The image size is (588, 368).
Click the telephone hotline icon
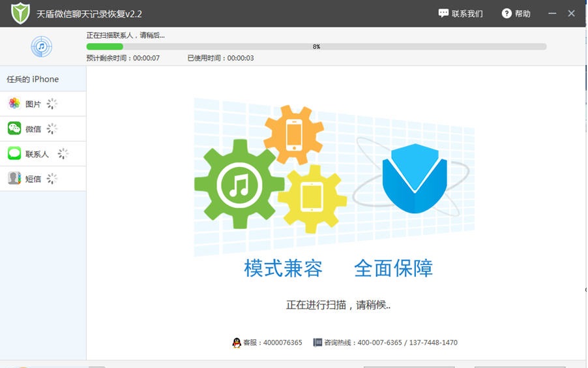pyautogui.click(x=317, y=343)
